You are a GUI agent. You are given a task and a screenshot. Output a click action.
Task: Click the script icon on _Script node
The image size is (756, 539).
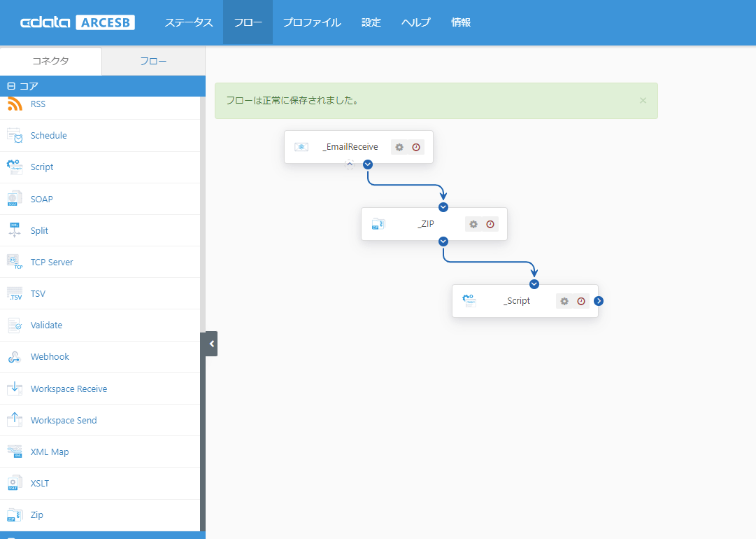(x=469, y=300)
